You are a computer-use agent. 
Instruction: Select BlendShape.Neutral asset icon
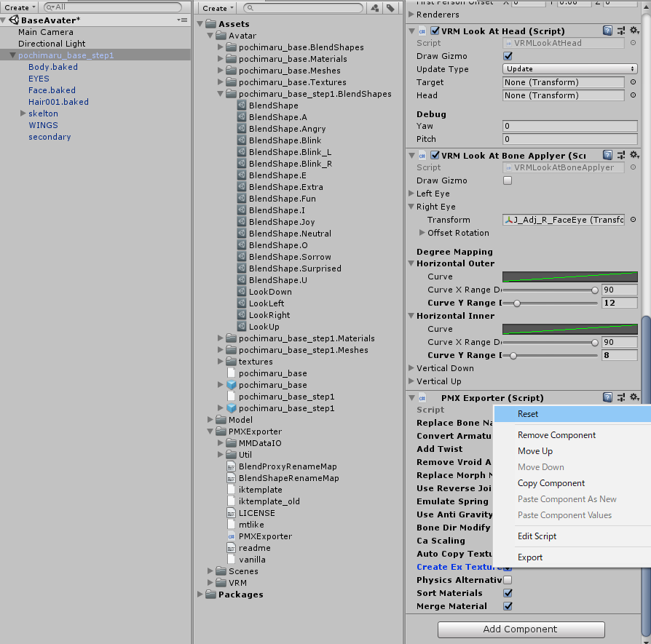(242, 233)
